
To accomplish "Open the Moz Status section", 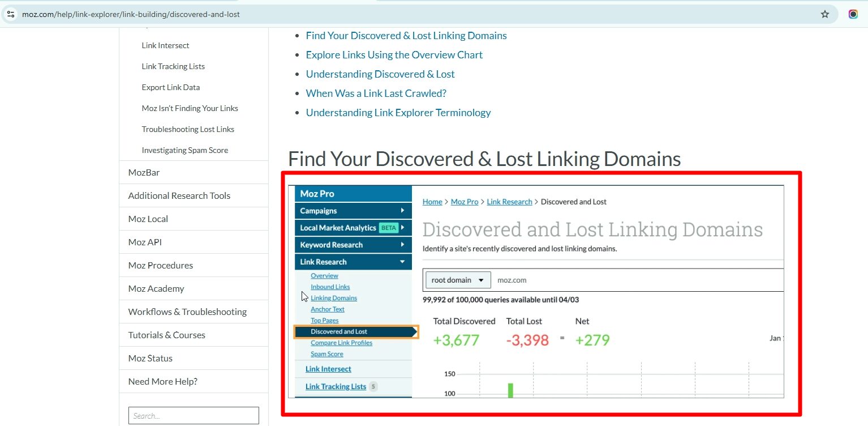I will tap(194, 358).
